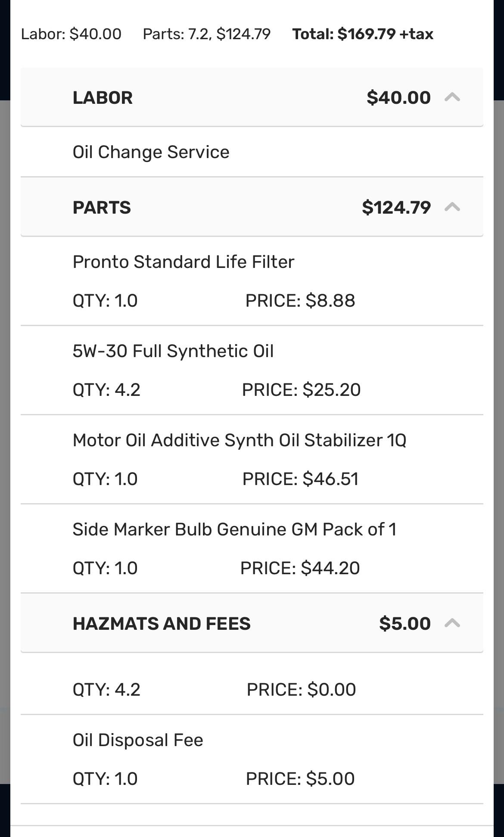Screen dimensions: 504x837
Task: Select the Oil Disposal Fee line item
Action: [138, 739]
